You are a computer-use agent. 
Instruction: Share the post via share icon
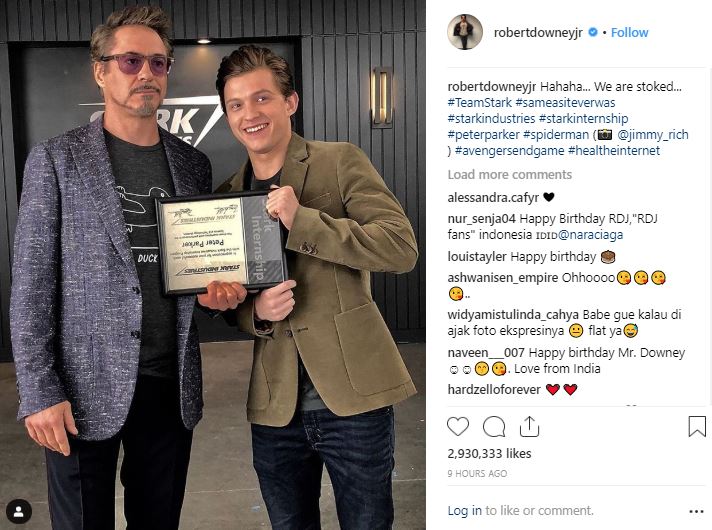point(529,426)
